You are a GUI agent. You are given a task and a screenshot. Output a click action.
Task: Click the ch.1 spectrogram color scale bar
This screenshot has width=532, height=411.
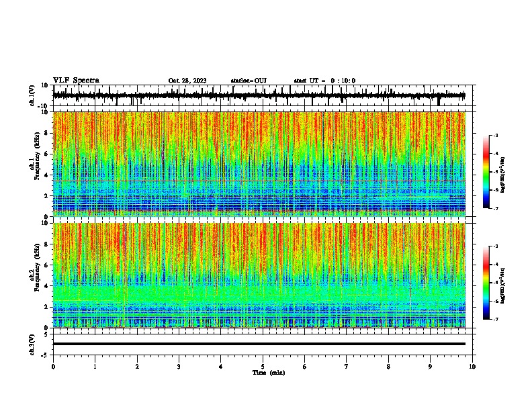tap(486, 172)
